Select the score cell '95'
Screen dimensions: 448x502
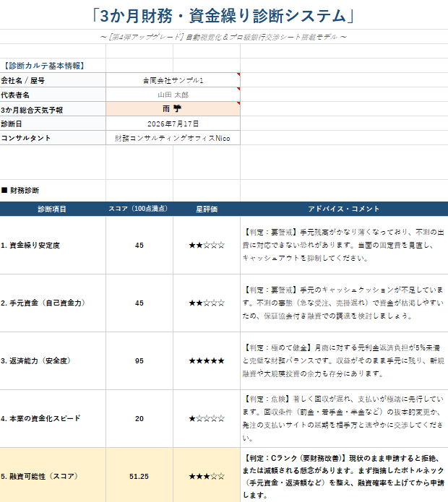tap(139, 361)
